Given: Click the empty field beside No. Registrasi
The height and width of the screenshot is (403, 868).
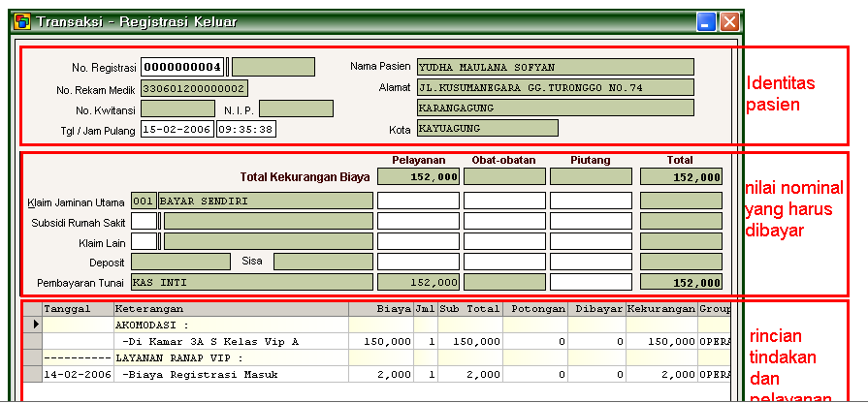Looking at the screenshot, I should (273, 67).
